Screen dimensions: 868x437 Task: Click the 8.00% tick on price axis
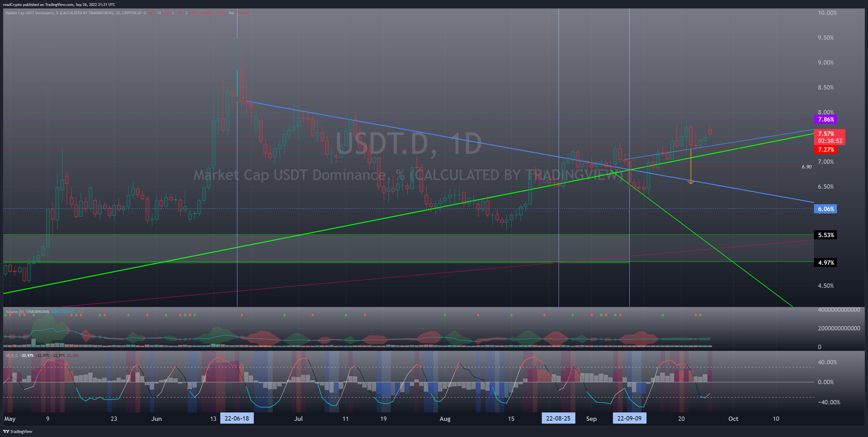826,112
